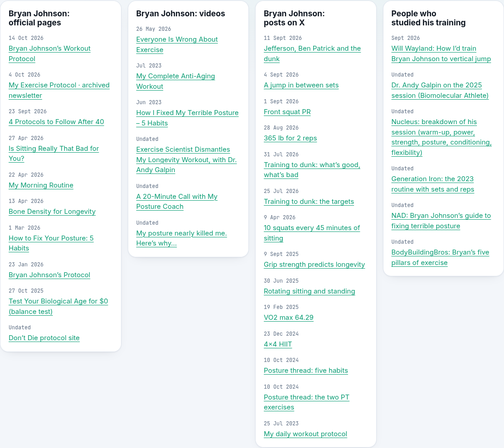Open Jefferson, Ben Patrick and the dunk post
The width and height of the screenshot is (504, 448).
coord(312,53)
